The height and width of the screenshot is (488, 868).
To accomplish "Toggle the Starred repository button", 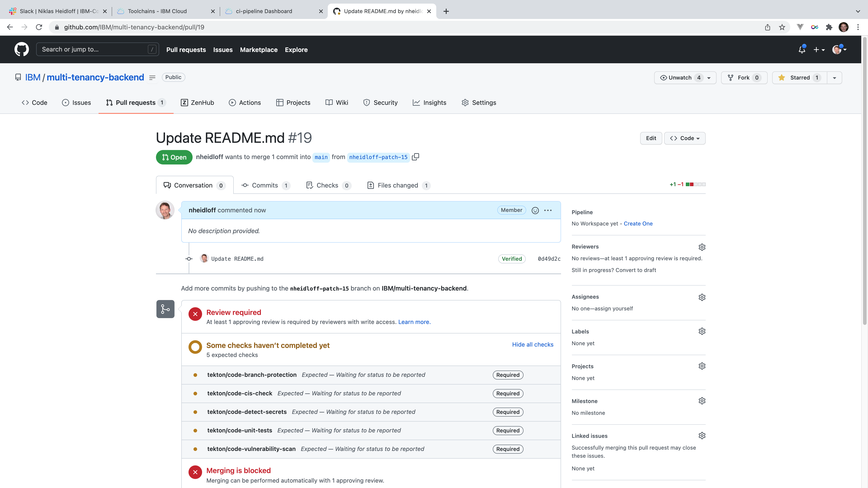I will tap(799, 78).
